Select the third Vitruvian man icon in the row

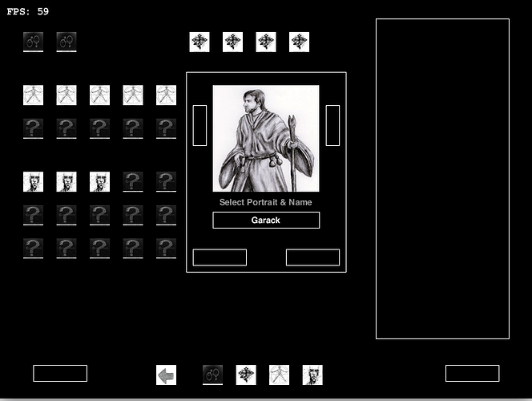[99, 95]
